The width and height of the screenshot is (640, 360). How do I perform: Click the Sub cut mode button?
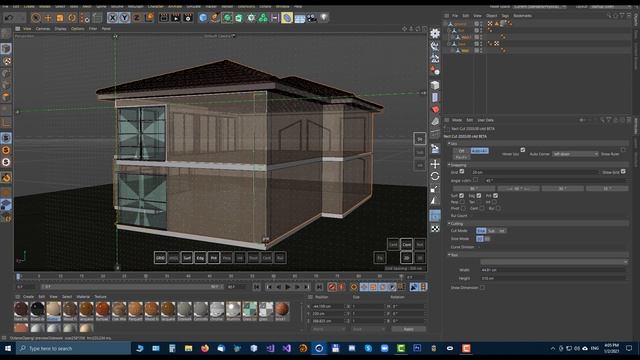click(x=491, y=231)
